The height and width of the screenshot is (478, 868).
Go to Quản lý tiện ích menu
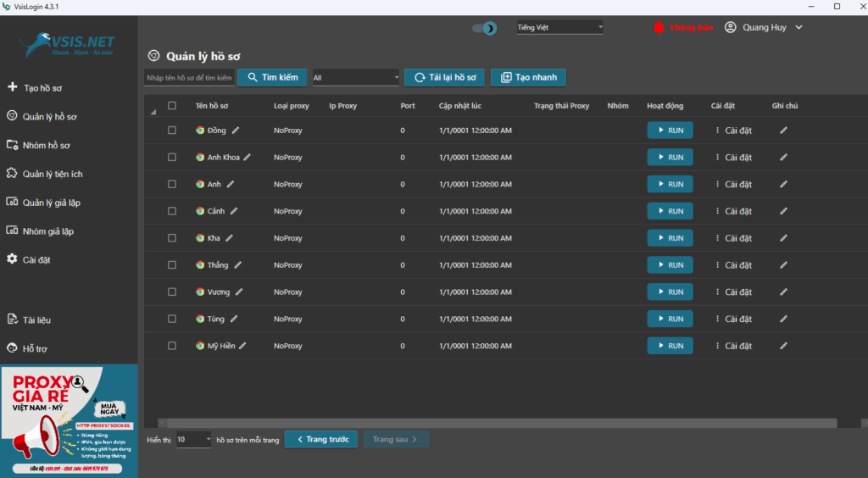click(52, 174)
